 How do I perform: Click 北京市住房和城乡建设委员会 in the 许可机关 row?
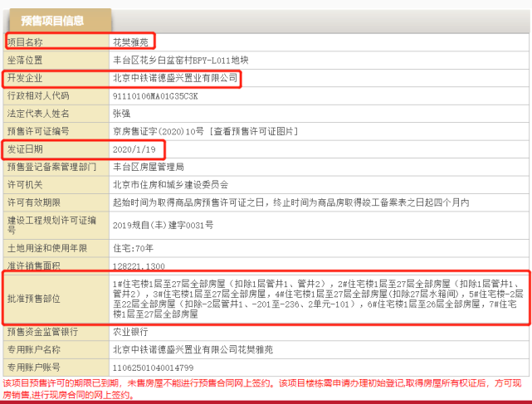[169, 184]
